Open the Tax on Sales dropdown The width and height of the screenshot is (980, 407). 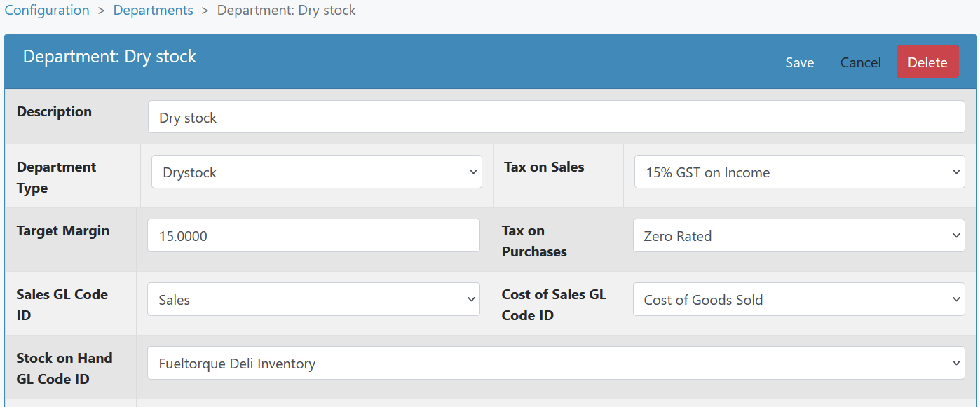(800, 172)
